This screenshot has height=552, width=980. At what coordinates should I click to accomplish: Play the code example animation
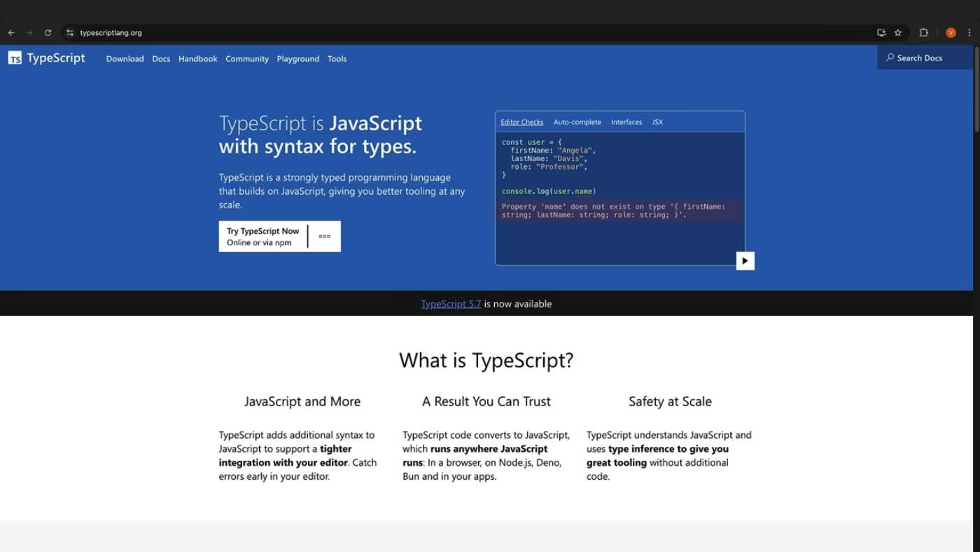click(745, 261)
